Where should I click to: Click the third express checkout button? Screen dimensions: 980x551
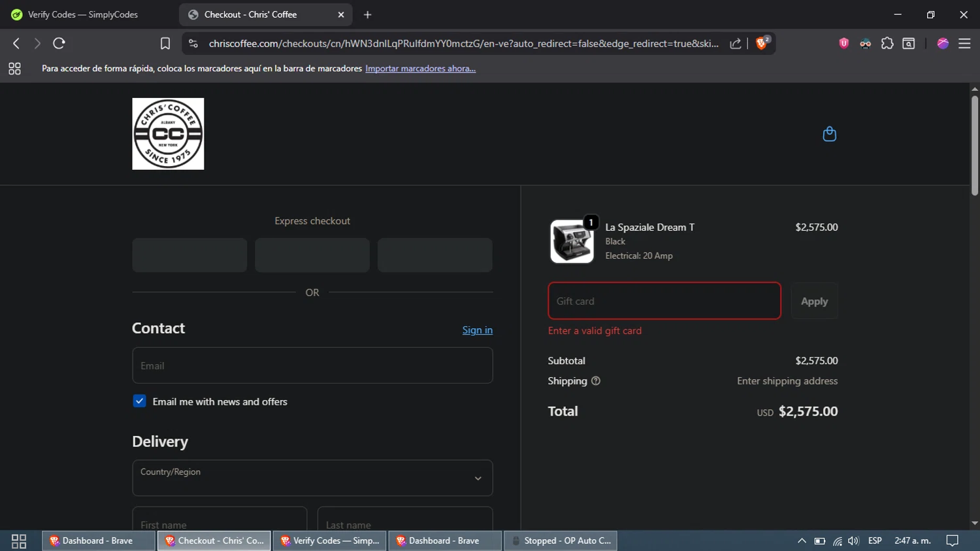435,255
